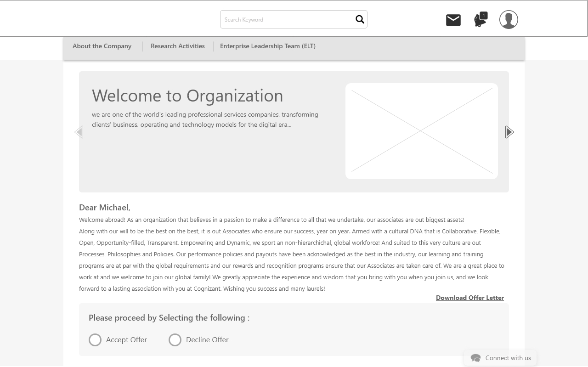Select the Accept Offer radio button

click(x=95, y=340)
